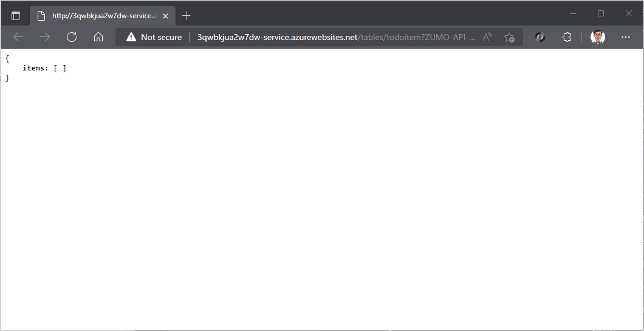This screenshot has width=644, height=331.
Task: Open a new tab with plus button
Action: (186, 16)
